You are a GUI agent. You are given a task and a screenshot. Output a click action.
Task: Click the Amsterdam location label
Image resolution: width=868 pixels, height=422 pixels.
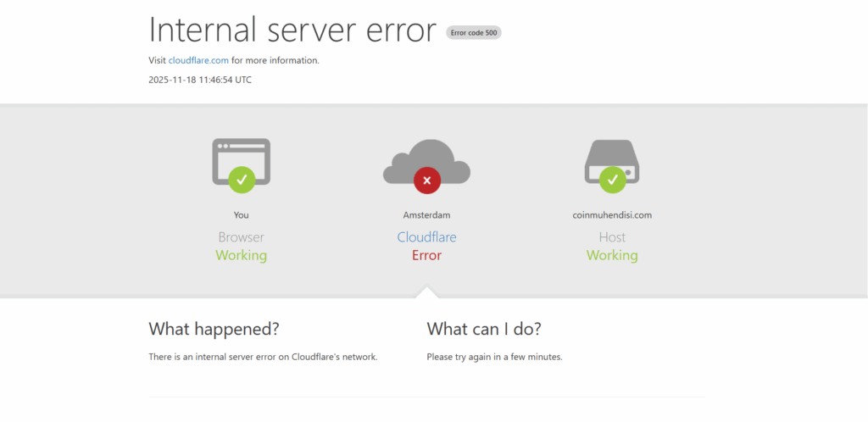427,215
